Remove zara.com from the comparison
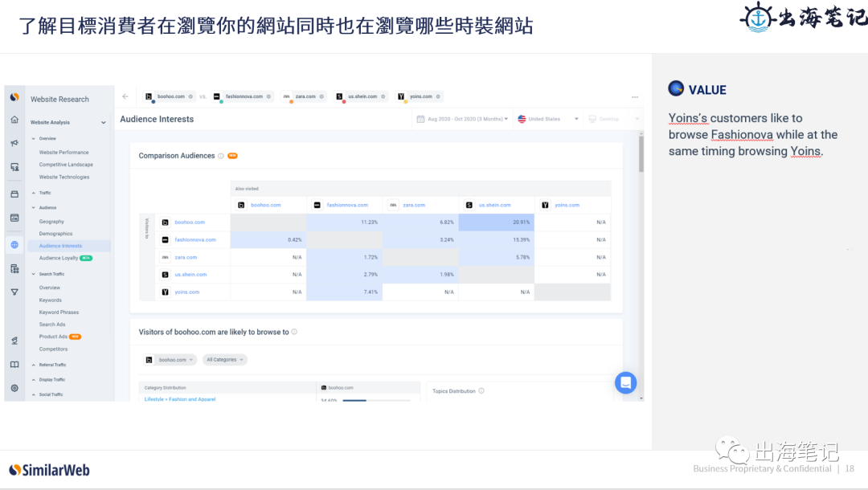868x490 pixels. coord(321,96)
